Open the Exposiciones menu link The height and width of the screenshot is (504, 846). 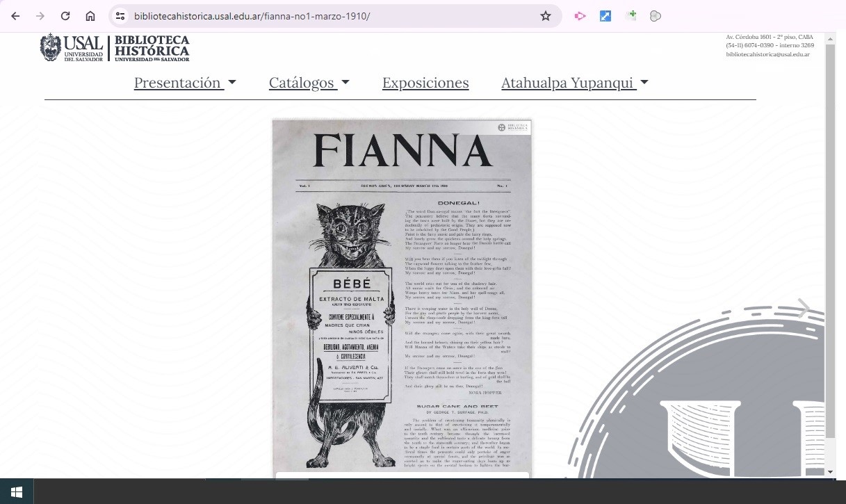pos(425,83)
